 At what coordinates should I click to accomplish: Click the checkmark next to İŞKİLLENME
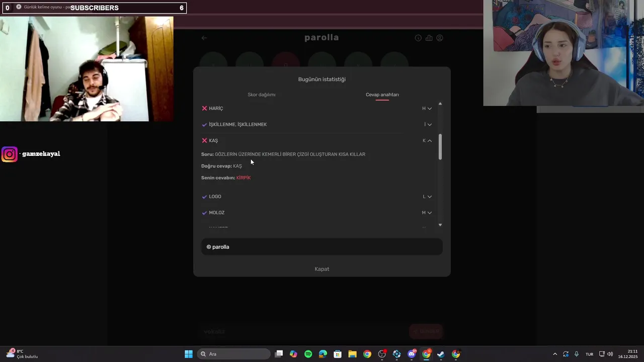204,124
